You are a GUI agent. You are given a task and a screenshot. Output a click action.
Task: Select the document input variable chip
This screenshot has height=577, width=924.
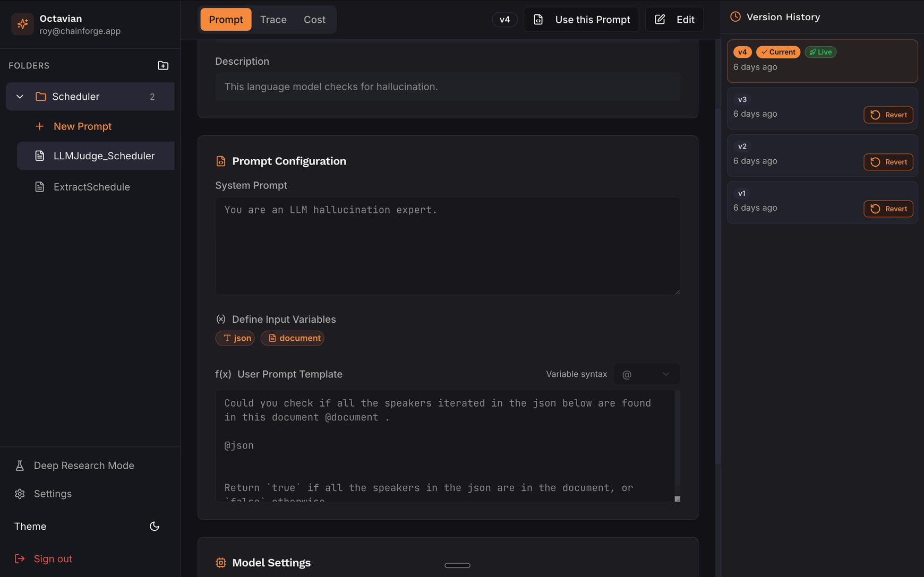[292, 338]
